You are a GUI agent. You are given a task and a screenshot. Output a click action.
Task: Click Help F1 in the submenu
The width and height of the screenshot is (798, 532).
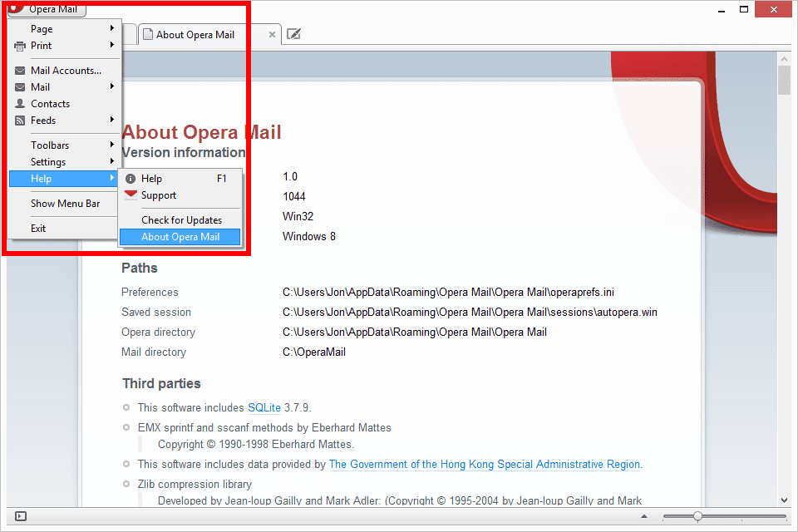click(180, 179)
